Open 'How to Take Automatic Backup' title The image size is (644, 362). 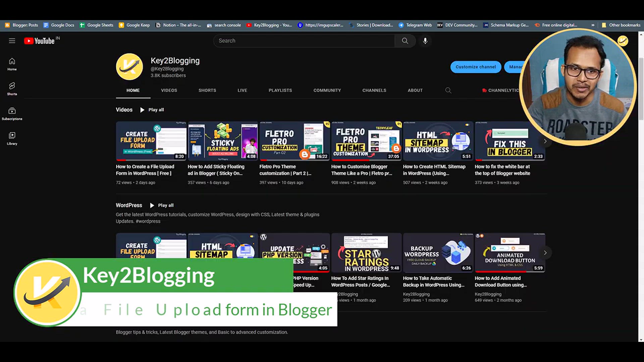(434, 282)
